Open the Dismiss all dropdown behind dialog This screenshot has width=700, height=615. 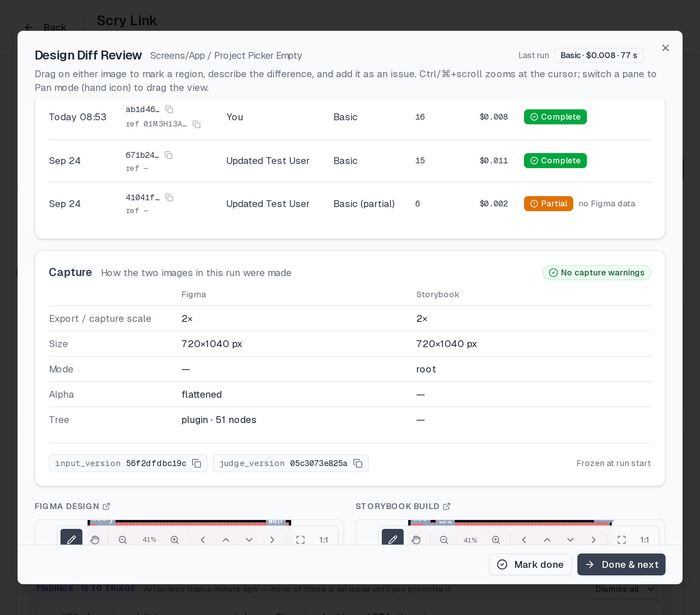click(625, 589)
